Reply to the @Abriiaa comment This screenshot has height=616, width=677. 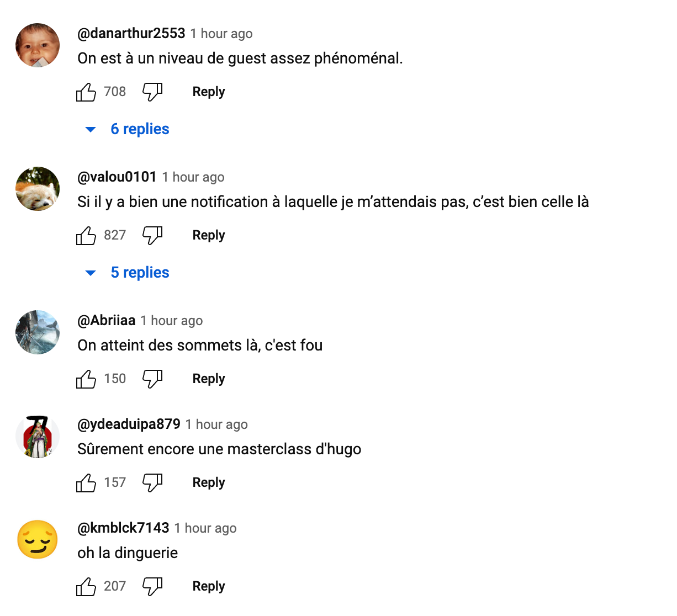(209, 379)
